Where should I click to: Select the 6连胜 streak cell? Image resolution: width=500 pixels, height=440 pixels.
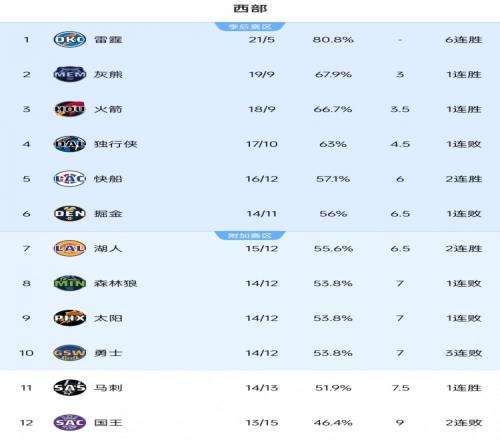464,40
